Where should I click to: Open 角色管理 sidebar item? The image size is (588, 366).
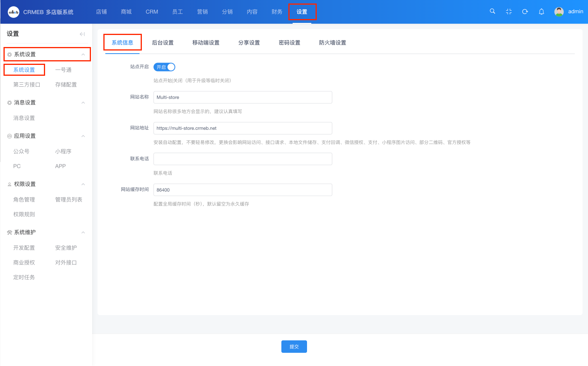coord(24,200)
